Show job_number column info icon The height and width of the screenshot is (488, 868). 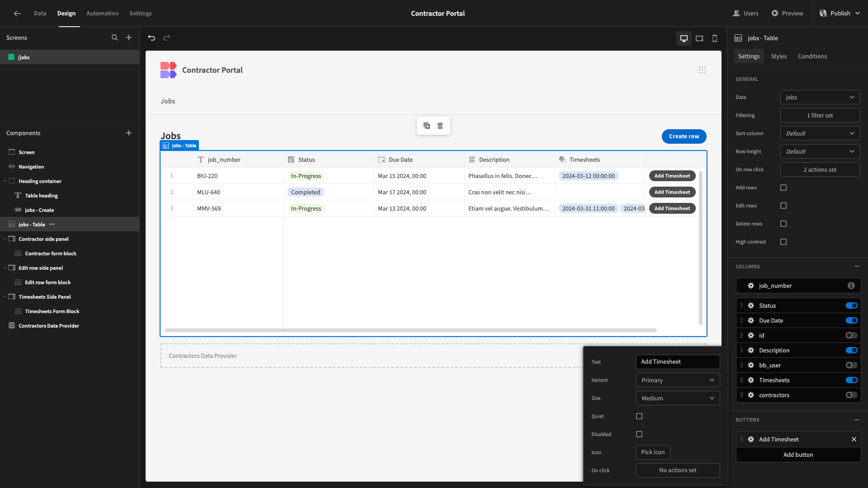pyautogui.click(x=851, y=286)
